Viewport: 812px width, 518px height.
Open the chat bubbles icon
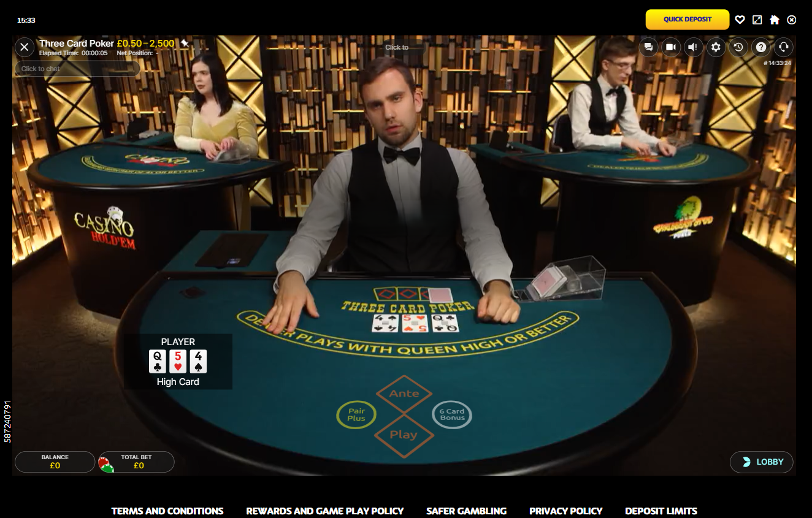pos(648,47)
